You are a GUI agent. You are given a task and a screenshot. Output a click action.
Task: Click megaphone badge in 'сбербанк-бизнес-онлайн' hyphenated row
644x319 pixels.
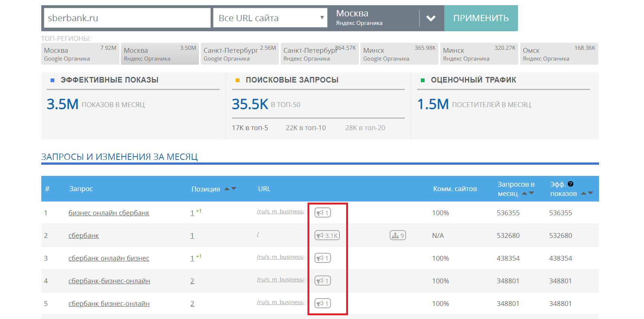[322, 281]
